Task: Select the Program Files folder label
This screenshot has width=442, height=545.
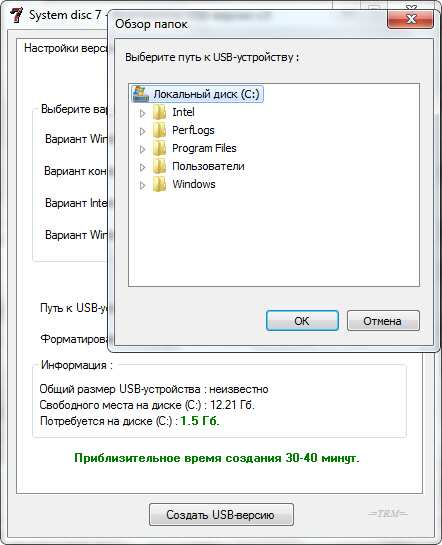Action: point(204,148)
